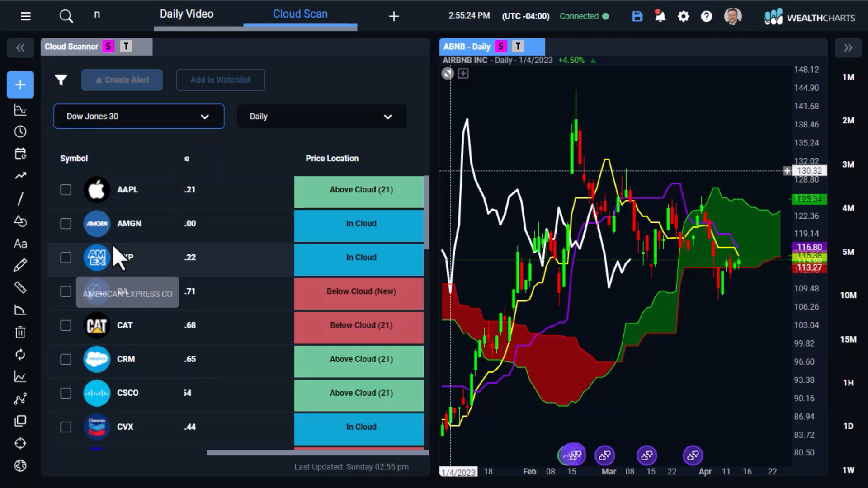Screen dimensions: 868x488
Task: Check the Below Cloud (New) row checkbox
Action: click(66, 291)
